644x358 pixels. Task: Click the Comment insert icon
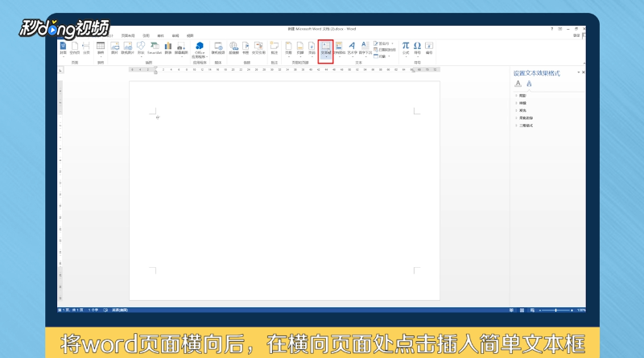click(275, 48)
